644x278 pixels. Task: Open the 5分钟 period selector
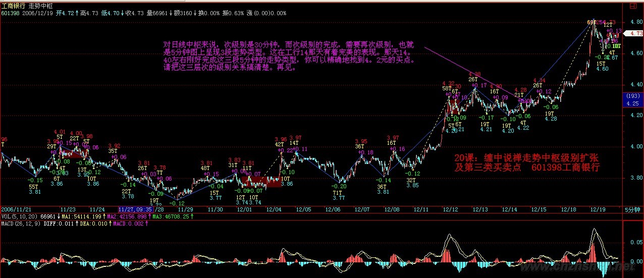coord(632,209)
